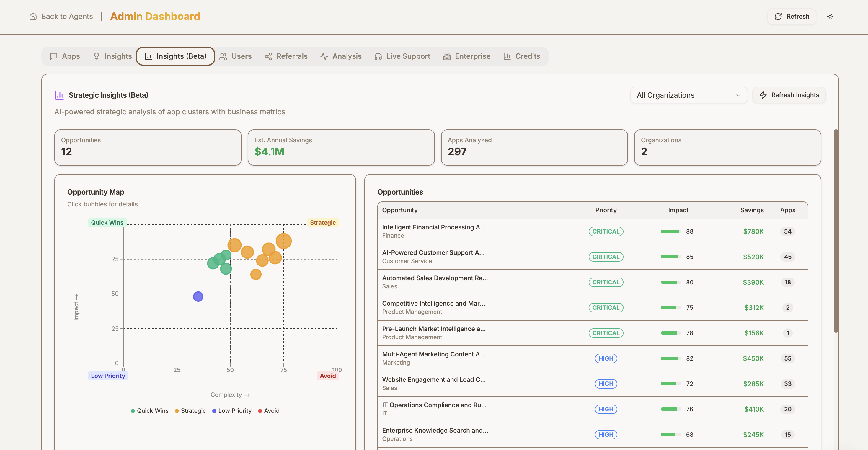Open the Analysis tab
Image resolution: width=868 pixels, height=450 pixels.
pyautogui.click(x=341, y=56)
